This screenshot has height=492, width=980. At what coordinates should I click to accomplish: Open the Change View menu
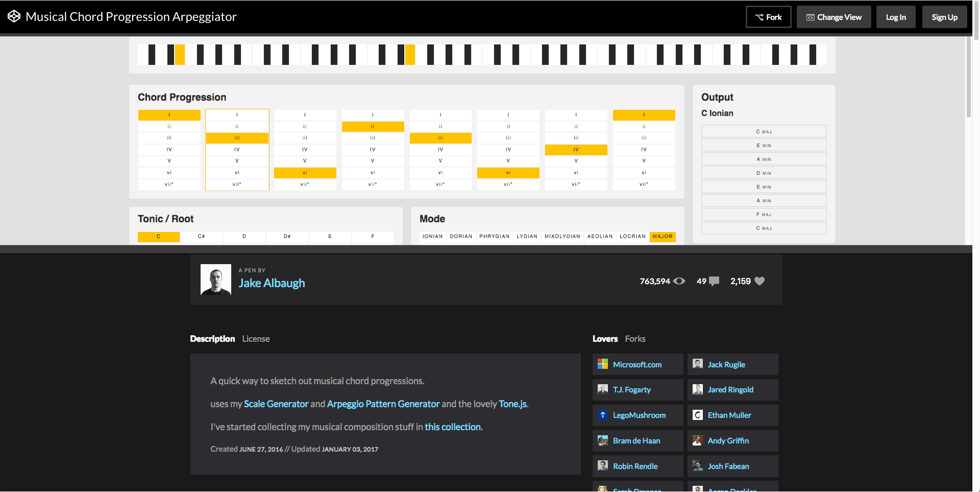834,17
